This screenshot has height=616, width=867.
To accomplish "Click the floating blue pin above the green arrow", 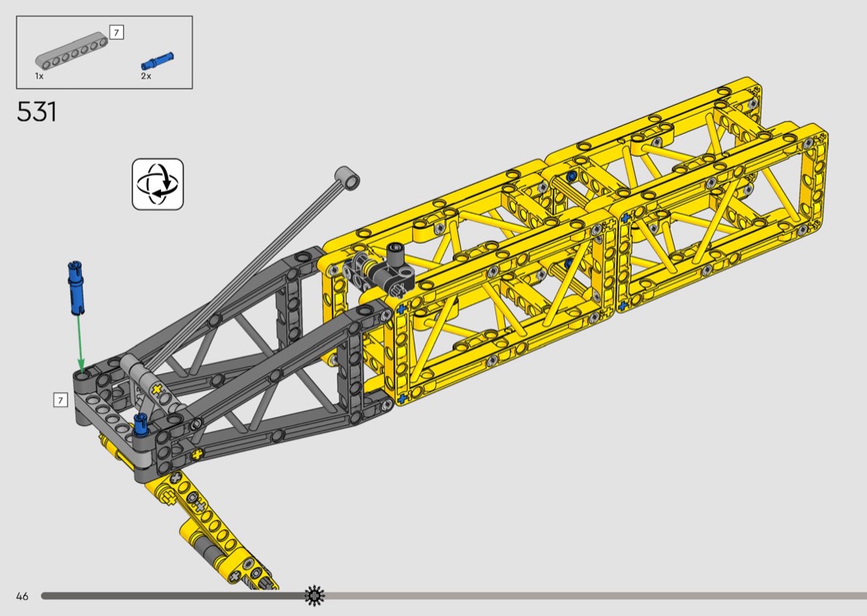I will pyautogui.click(x=75, y=287).
